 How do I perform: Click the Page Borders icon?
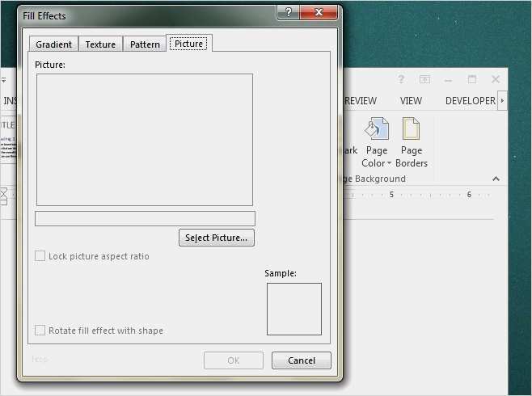coord(411,129)
